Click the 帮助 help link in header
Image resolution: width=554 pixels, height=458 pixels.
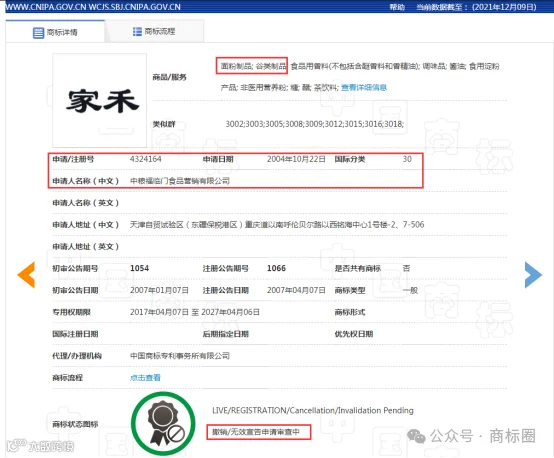coord(397,7)
